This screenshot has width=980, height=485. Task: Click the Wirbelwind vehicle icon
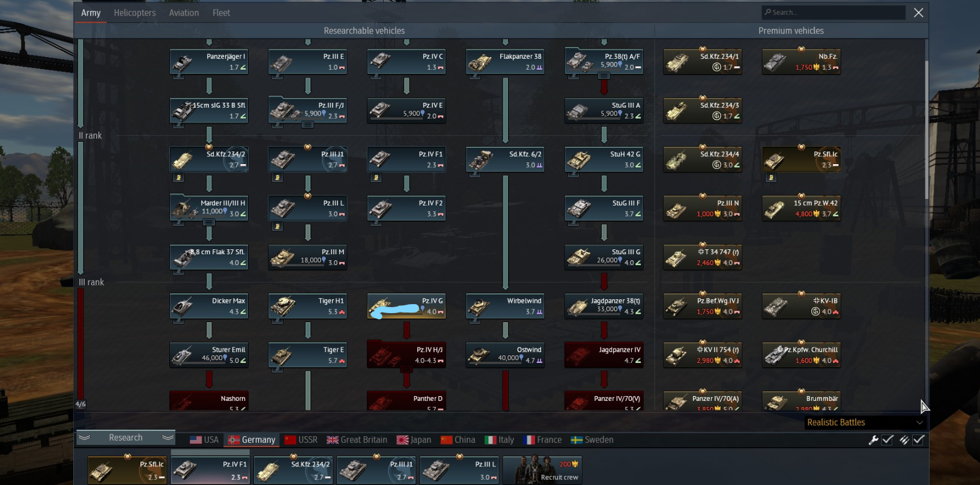[x=505, y=306]
